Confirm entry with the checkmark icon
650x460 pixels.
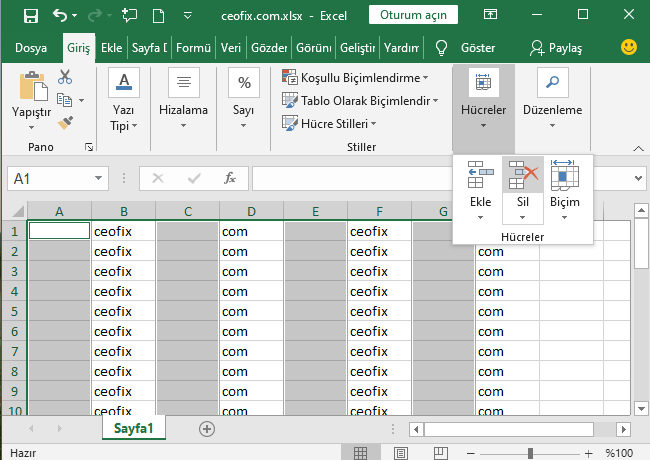pos(194,179)
